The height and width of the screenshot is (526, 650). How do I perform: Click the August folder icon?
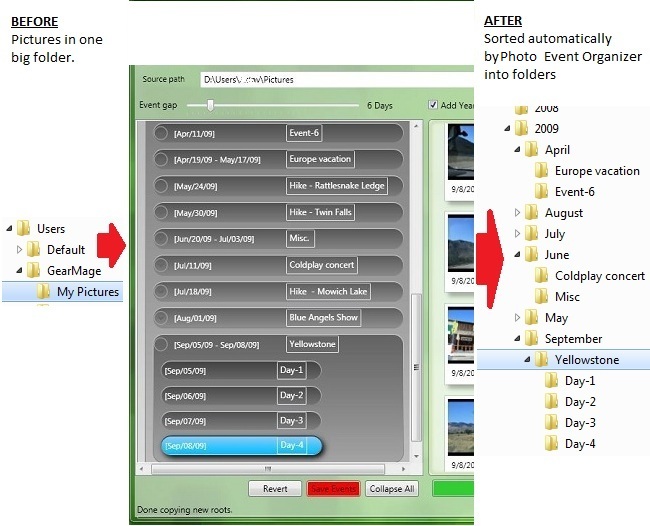[531, 212]
